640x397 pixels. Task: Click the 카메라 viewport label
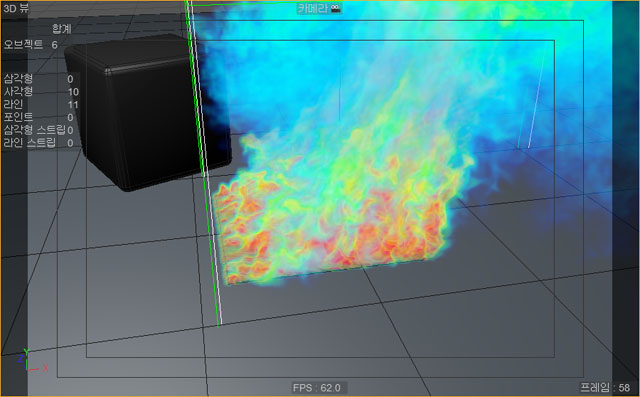(x=313, y=8)
